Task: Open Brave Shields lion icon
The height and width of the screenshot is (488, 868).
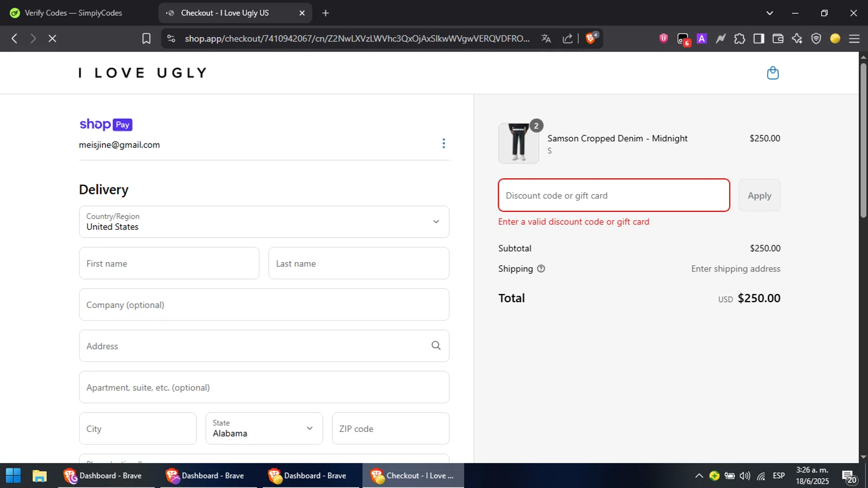Action: (591, 38)
